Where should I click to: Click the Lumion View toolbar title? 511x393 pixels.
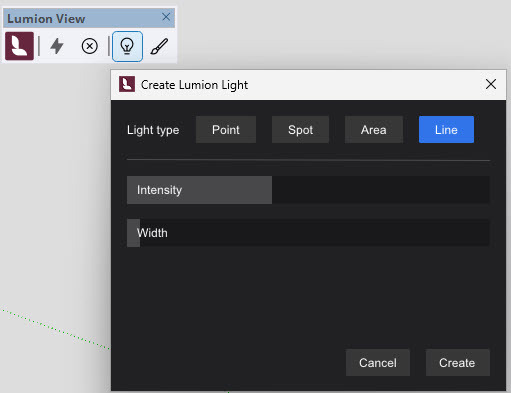46,19
